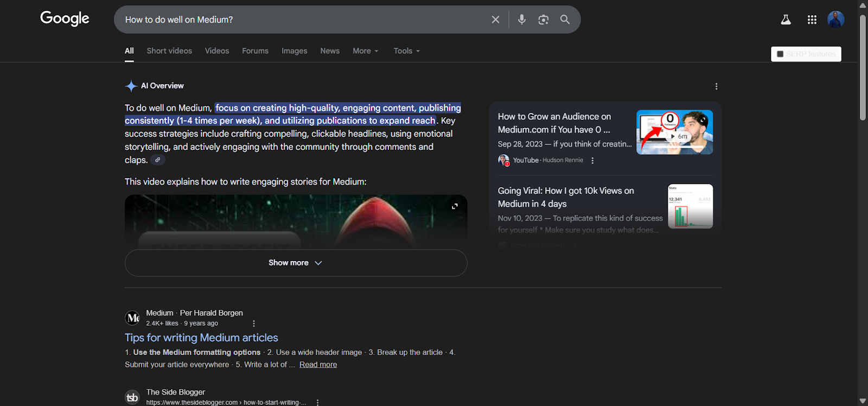
Task: Play the hooded figure video preview
Action: tap(296, 222)
